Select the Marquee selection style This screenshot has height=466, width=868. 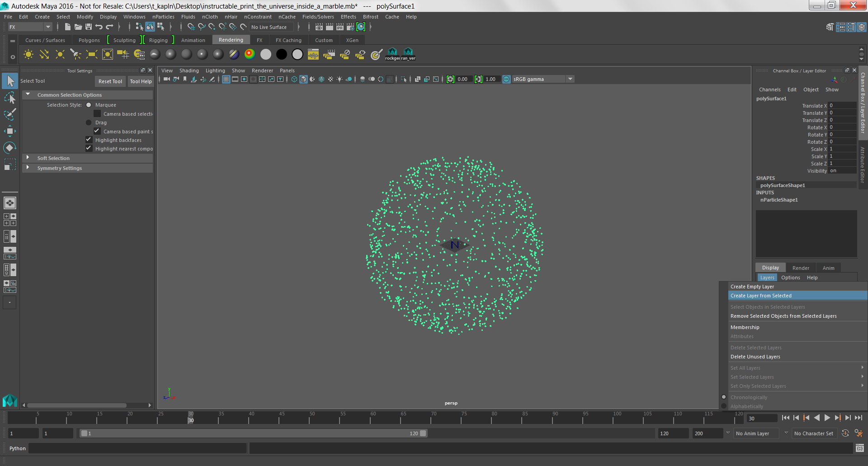point(89,105)
